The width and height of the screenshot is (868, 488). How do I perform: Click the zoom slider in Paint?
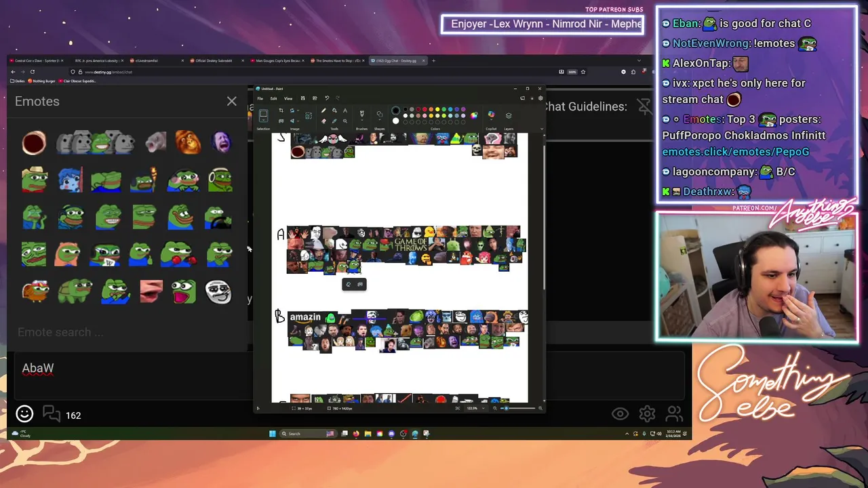(518, 408)
